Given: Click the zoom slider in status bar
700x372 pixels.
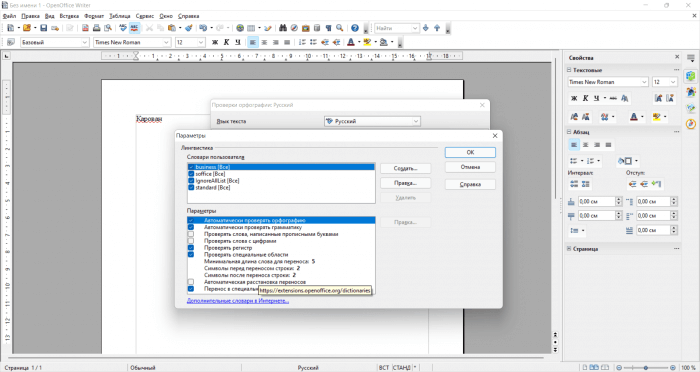Looking at the screenshot, I should tap(646, 368).
